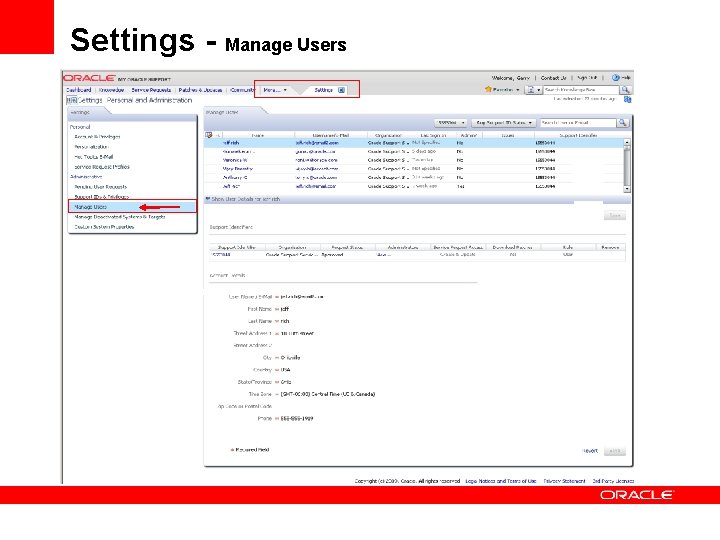This screenshot has height=540, width=720.
Task: Open the first filter dropdown above the users table
Action: pos(451,123)
